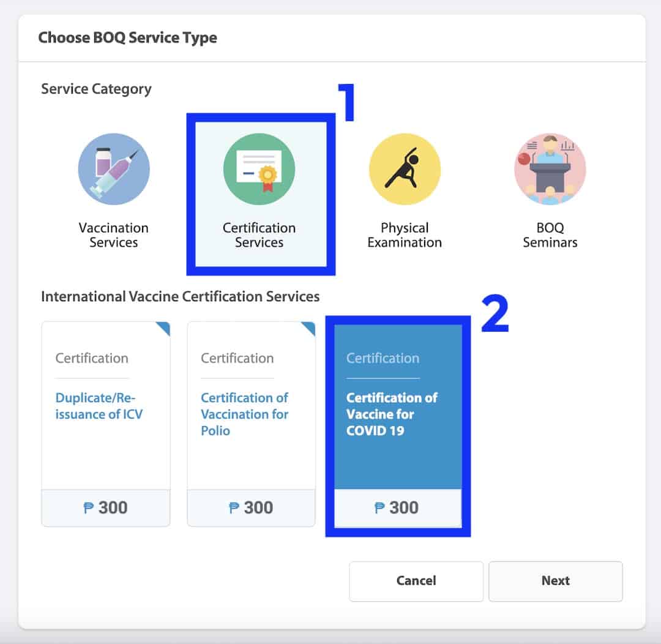The image size is (661, 644).
Task: Select Certification of Vaccine for COVID 19
Action: click(x=398, y=425)
